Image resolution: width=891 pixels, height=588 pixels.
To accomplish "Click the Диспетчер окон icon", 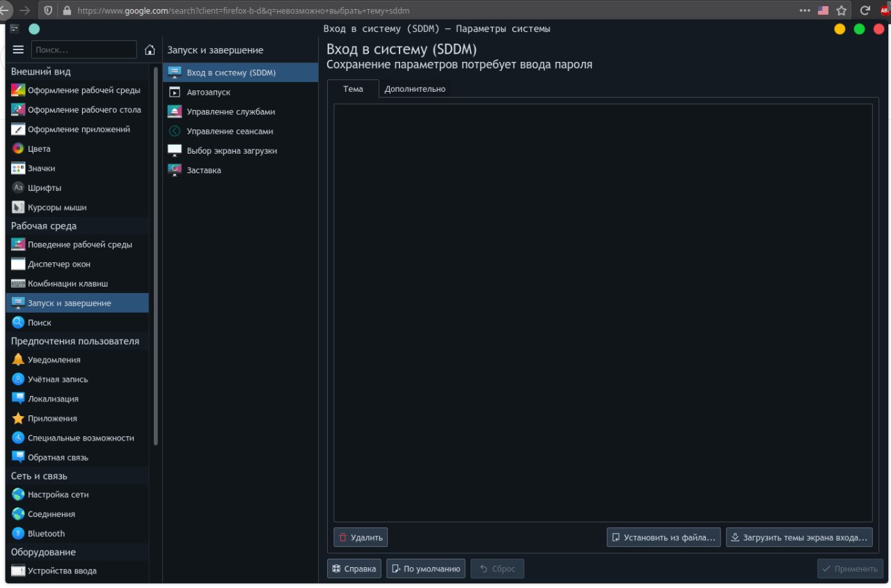I will [18, 264].
